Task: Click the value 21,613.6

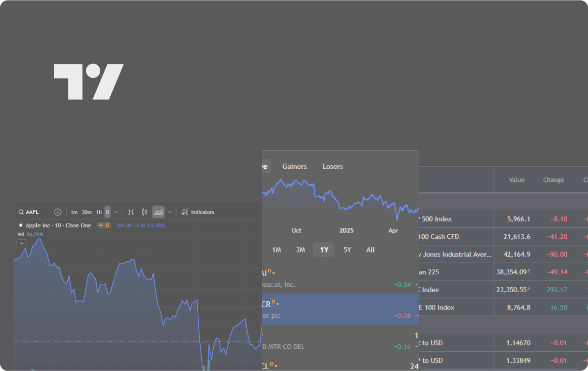Action: pyautogui.click(x=517, y=237)
